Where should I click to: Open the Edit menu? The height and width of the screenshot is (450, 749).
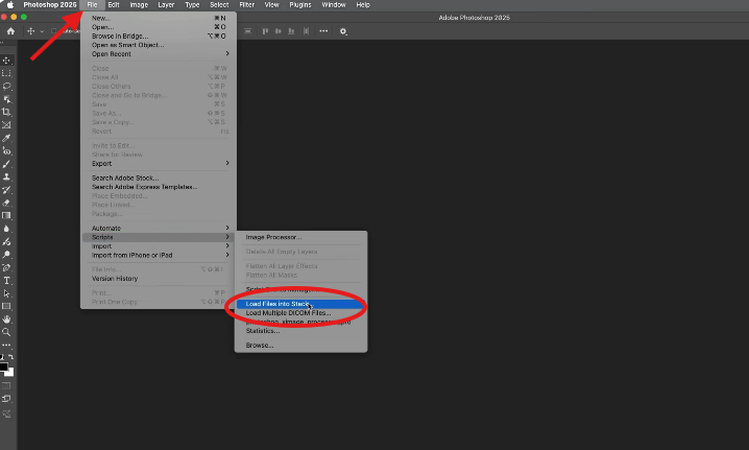(113, 5)
